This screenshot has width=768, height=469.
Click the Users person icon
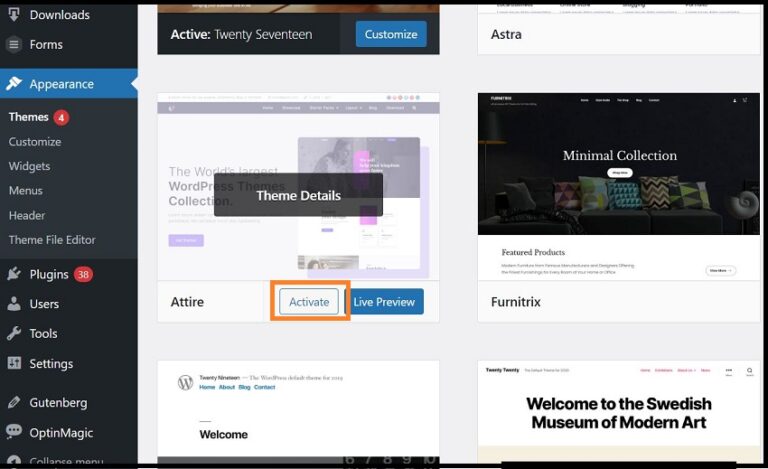[14, 304]
